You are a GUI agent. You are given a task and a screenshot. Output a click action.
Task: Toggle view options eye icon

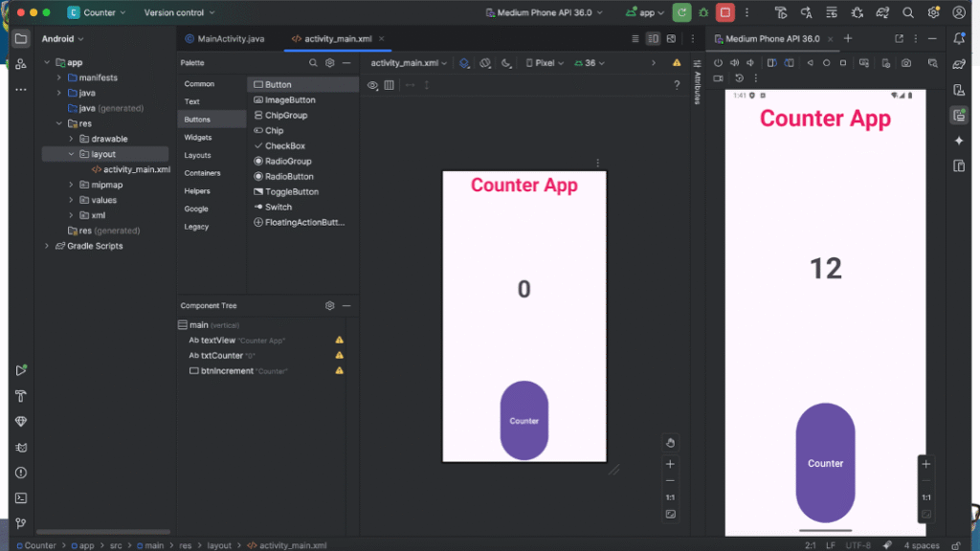pyautogui.click(x=372, y=85)
